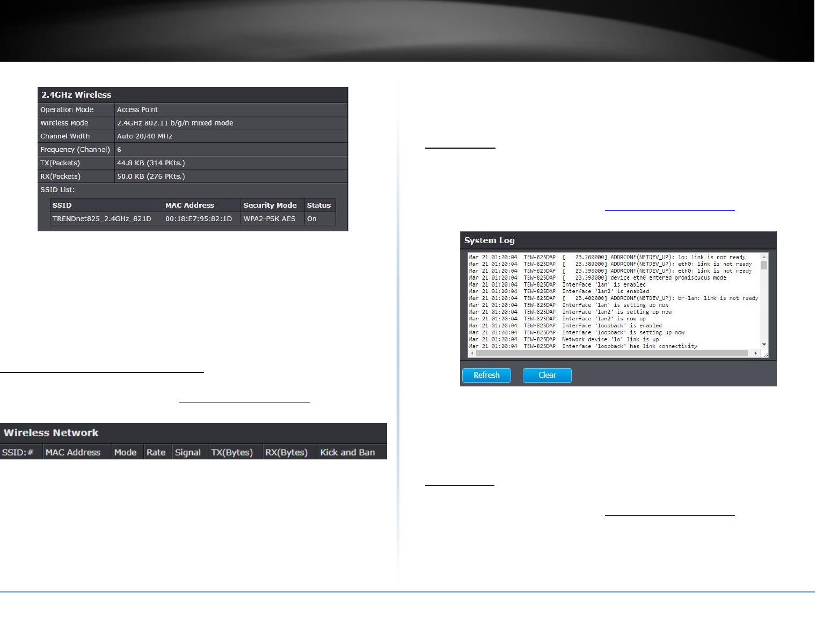Click the "On" status cell
The width and height of the screenshot is (831, 644).
coord(320,219)
